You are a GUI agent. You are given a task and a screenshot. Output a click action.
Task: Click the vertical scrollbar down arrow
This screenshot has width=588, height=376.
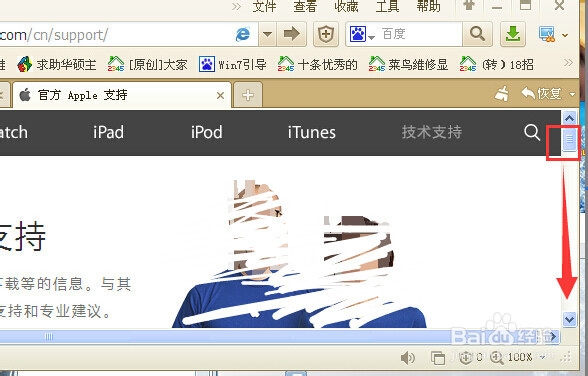tap(570, 319)
